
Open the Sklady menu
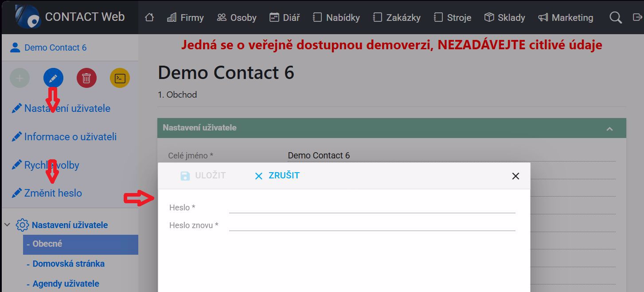(504, 18)
